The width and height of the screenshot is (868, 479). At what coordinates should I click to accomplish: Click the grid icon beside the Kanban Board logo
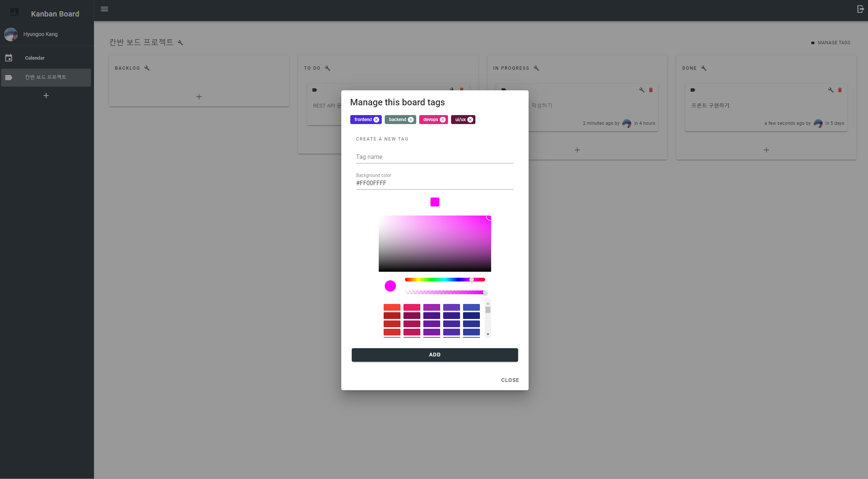[14, 12]
